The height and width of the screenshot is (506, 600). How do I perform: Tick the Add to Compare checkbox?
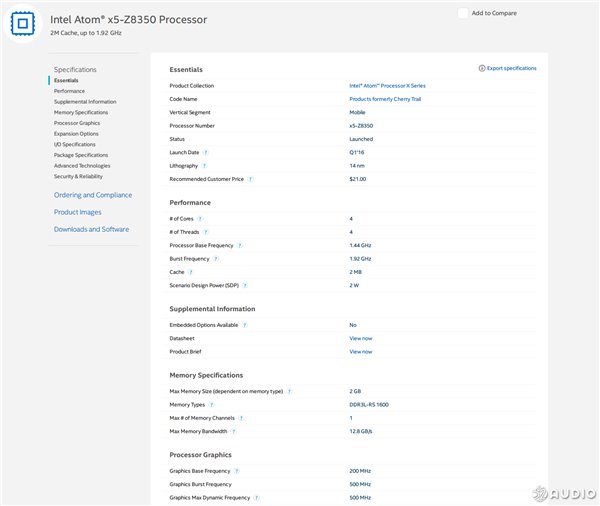tap(463, 12)
